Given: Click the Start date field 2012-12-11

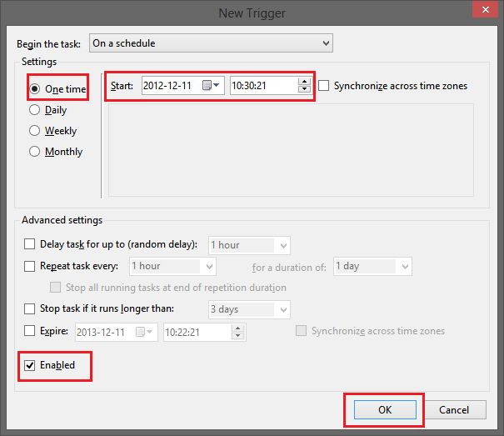Looking at the screenshot, I should click(x=183, y=85).
